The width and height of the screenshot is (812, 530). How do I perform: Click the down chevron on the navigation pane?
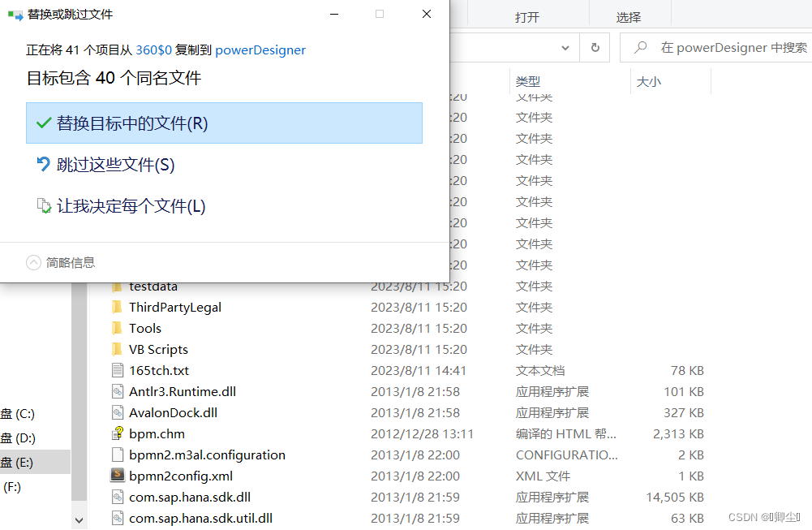pyautogui.click(x=79, y=519)
